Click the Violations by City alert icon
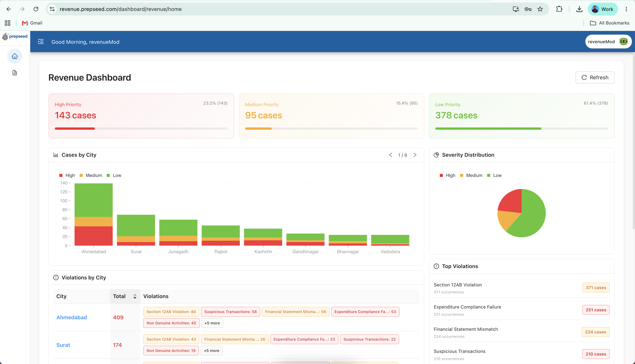Image resolution: width=635 pixels, height=364 pixels. (x=56, y=278)
